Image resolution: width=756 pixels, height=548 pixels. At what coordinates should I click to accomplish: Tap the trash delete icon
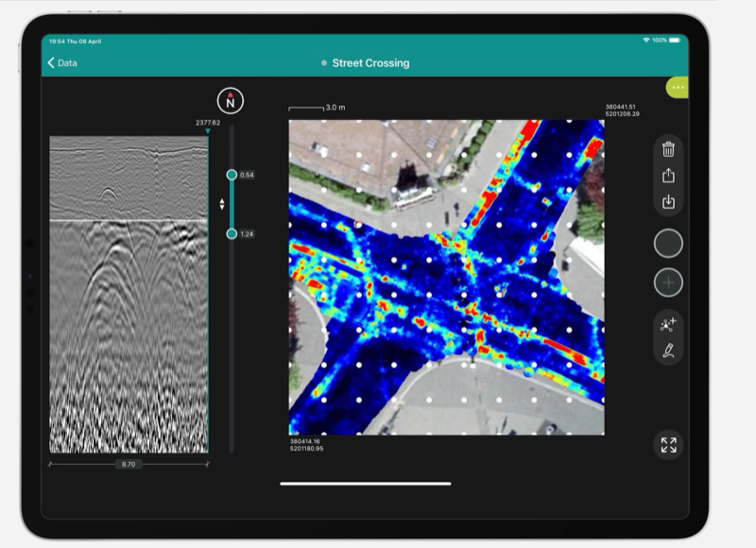click(668, 149)
